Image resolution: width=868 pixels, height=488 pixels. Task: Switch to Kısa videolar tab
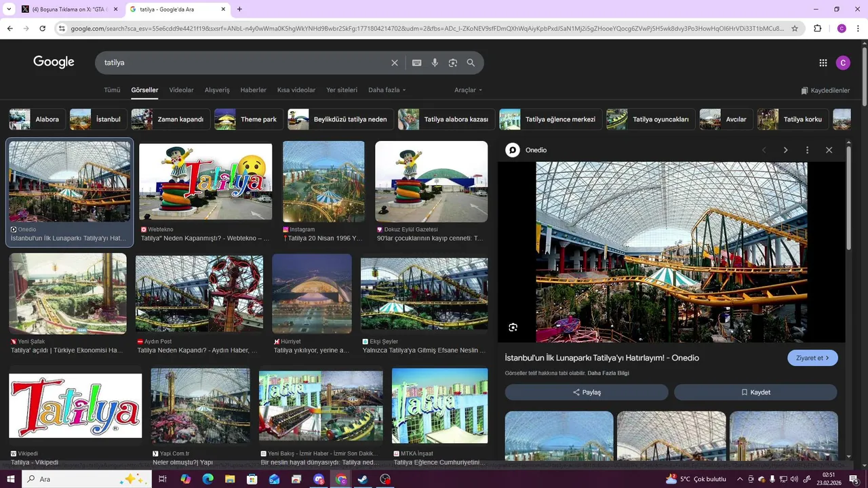pos(296,90)
